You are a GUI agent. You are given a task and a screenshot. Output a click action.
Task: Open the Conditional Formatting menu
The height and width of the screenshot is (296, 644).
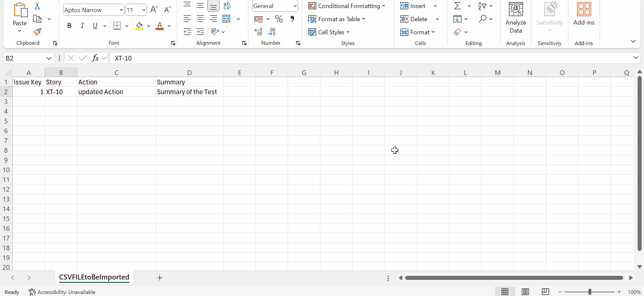point(347,6)
